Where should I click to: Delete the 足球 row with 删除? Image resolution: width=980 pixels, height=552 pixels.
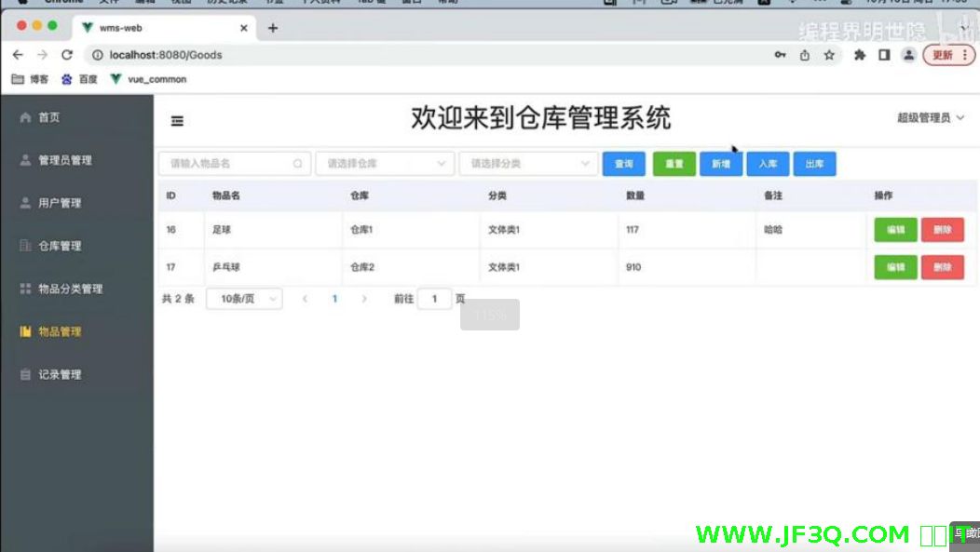942,229
